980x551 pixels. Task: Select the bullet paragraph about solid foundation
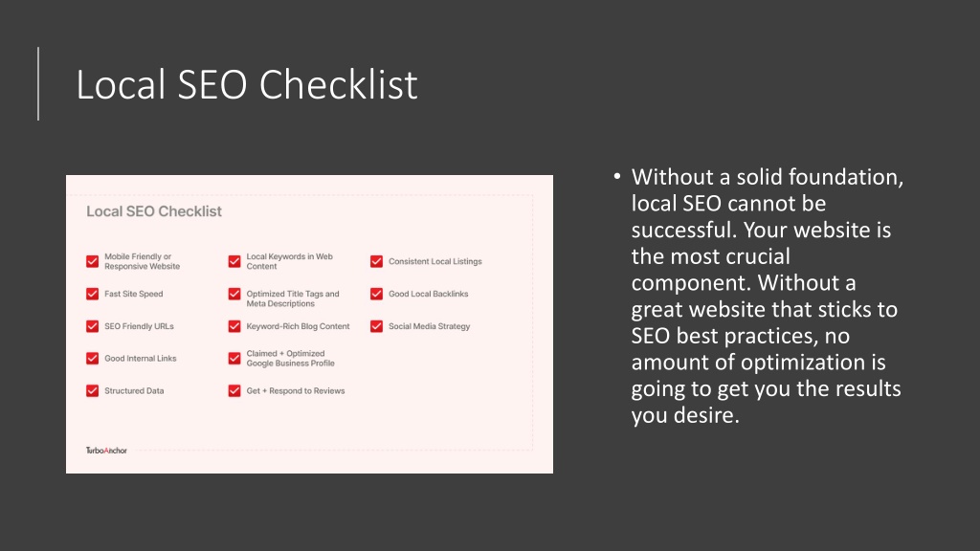click(767, 297)
